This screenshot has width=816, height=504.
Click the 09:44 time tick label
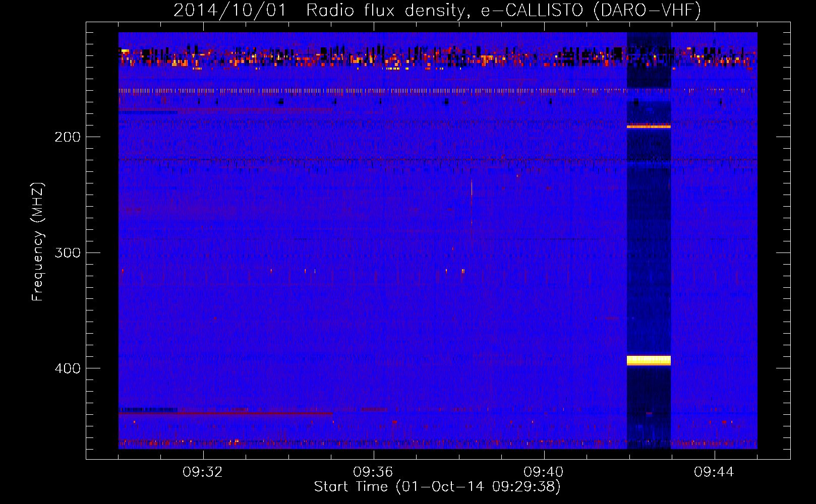tap(714, 472)
